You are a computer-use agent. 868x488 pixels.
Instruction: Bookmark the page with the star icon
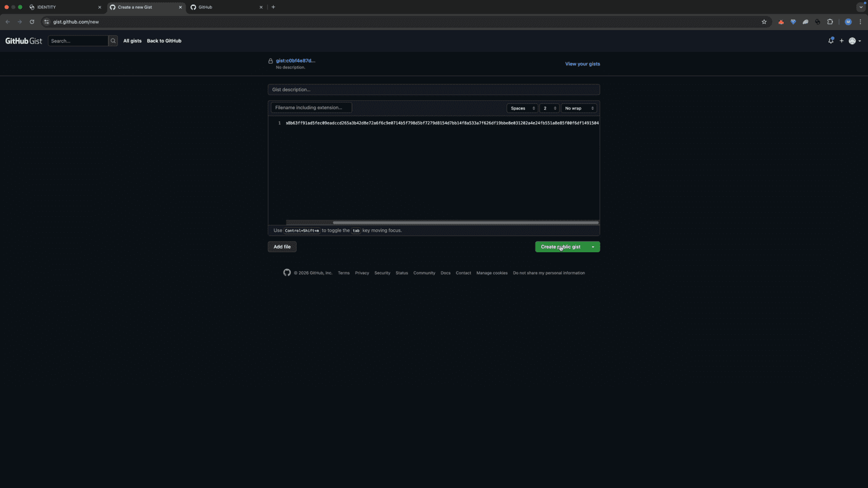click(764, 21)
